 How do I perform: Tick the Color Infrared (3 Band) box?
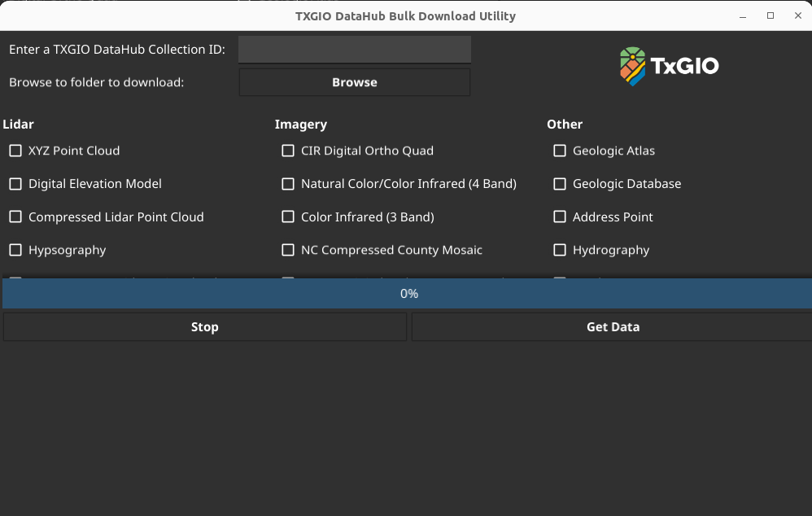click(288, 217)
